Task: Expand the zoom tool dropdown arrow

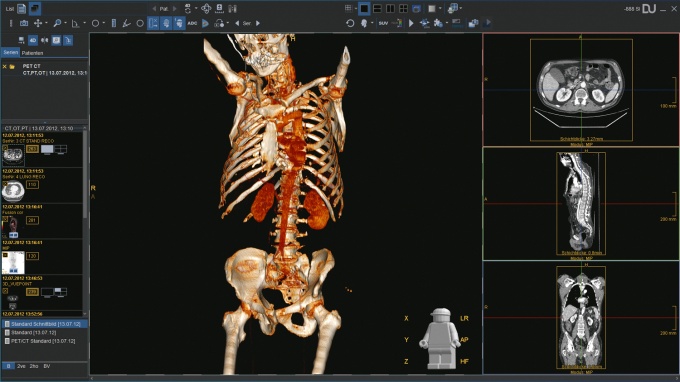Action: click(65, 23)
